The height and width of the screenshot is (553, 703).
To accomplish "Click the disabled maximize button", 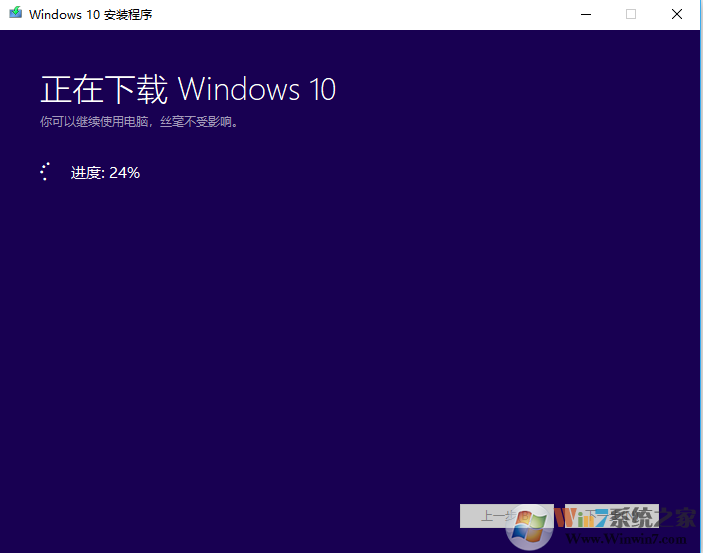I will (630, 14).
